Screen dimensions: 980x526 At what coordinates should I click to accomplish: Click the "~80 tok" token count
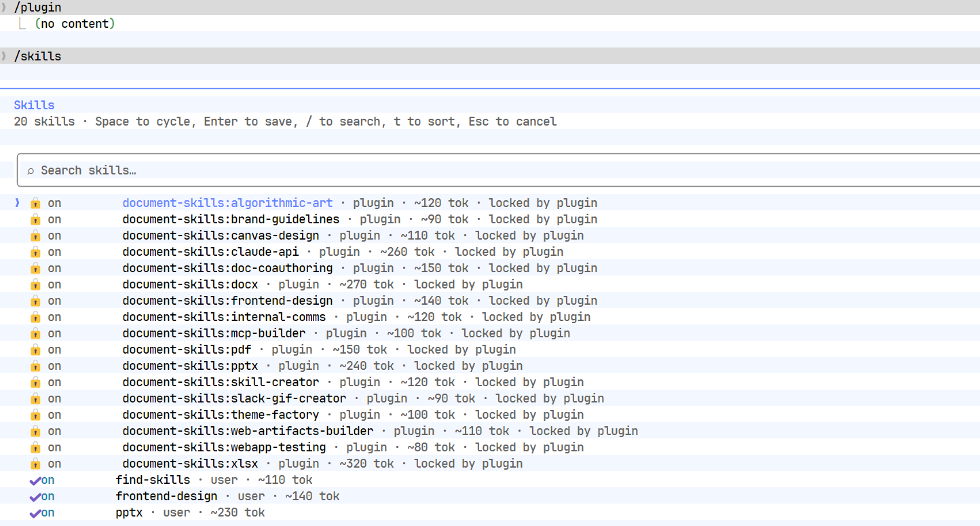pos(431,447)
